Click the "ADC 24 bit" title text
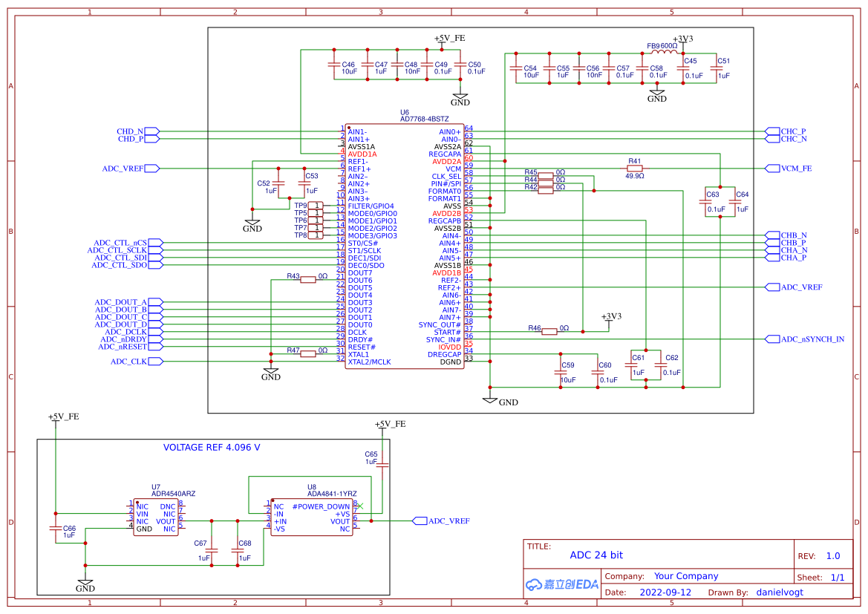 point(596,555)
